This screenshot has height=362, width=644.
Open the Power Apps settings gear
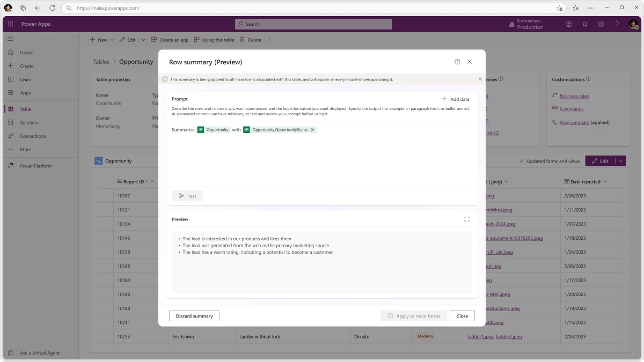coord(601,24)
